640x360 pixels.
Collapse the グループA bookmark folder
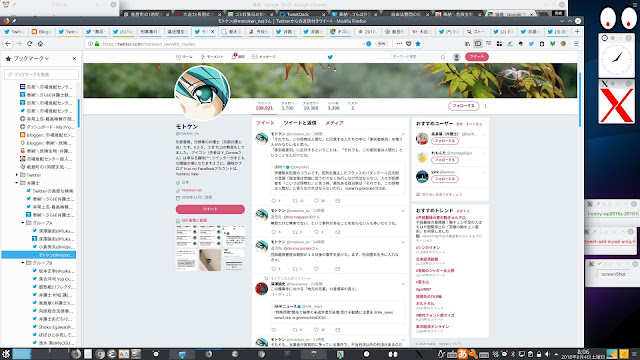pos(23,223)
